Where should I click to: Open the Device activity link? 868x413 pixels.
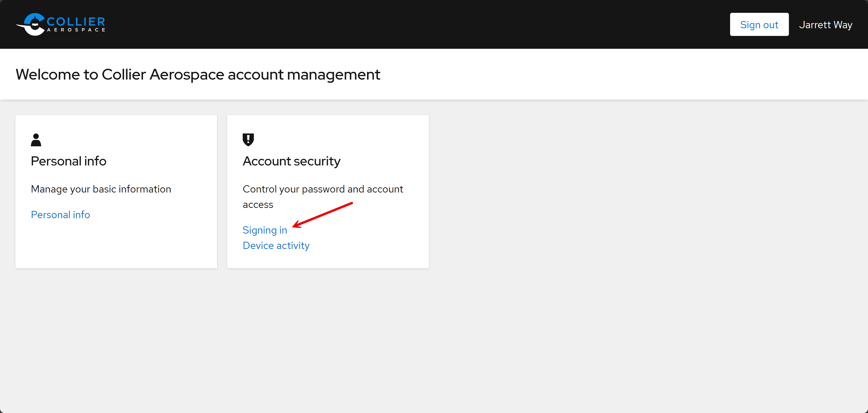[276, 245]
